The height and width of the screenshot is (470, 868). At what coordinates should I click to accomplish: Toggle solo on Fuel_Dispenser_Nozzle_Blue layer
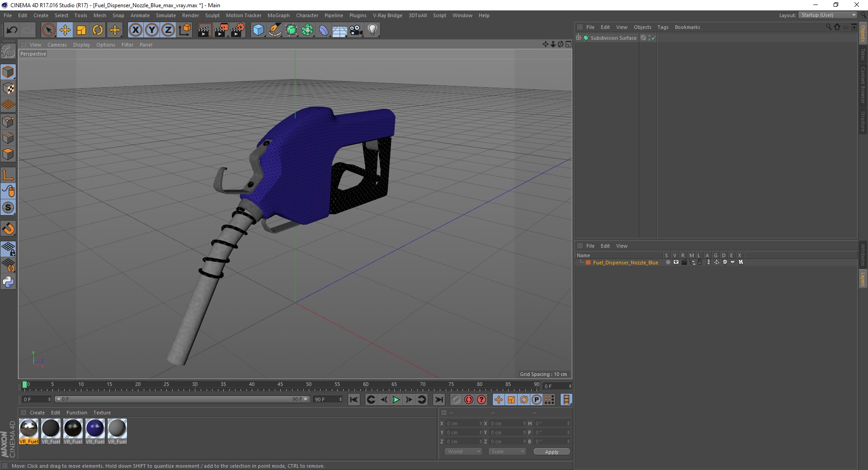(x=668, y=263)
